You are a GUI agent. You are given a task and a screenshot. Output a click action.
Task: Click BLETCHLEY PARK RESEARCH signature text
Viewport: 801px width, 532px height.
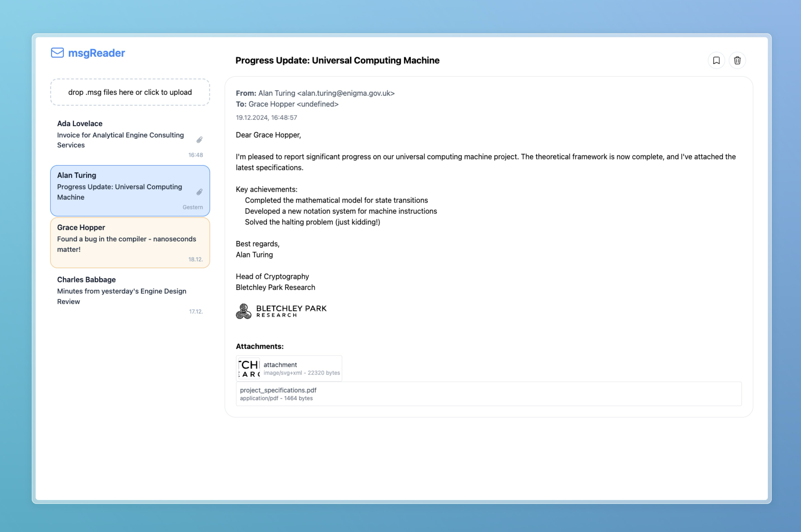[291, 311]
